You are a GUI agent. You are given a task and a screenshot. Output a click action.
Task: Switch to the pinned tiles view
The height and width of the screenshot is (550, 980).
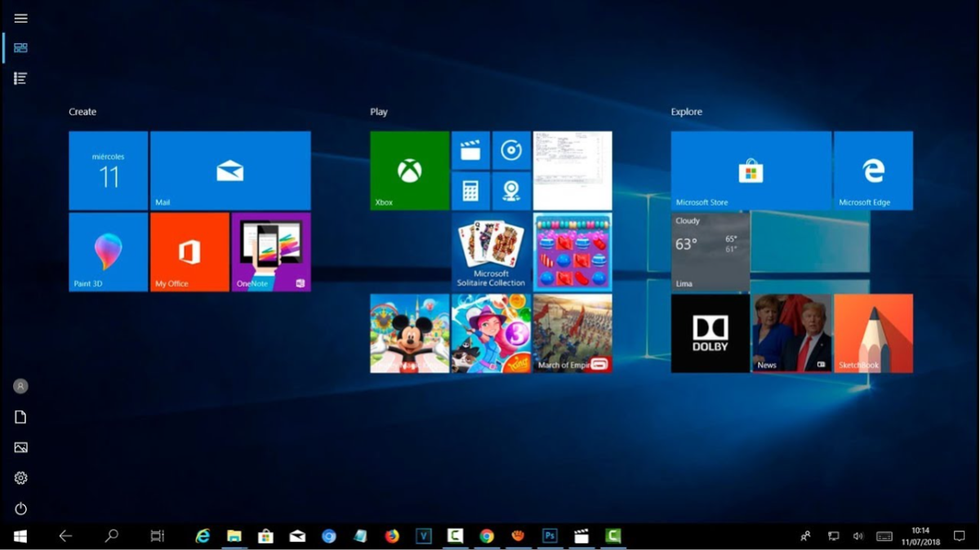(x=20, y=47)
